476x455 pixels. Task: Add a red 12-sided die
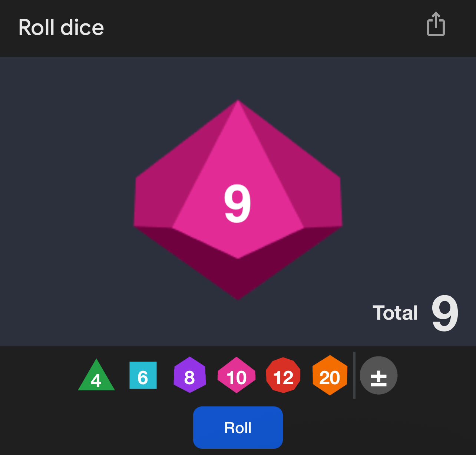[x=283, y=375]
